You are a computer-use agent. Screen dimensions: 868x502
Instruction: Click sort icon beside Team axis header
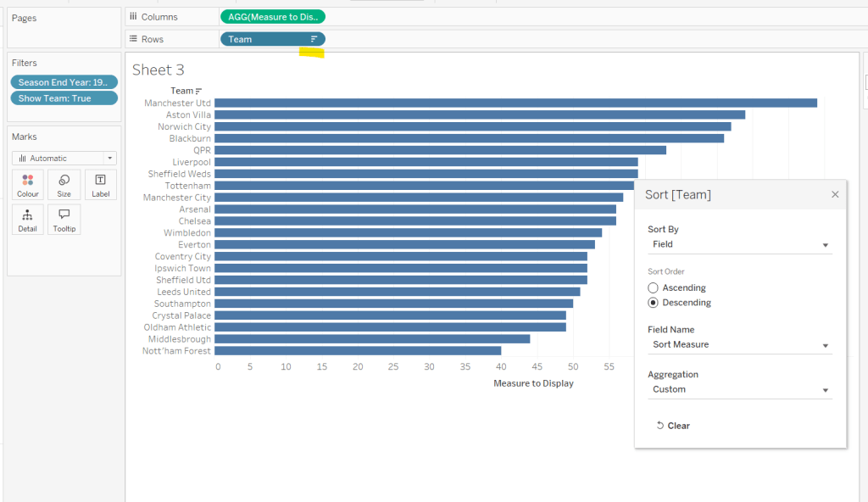tap(199, 91)
